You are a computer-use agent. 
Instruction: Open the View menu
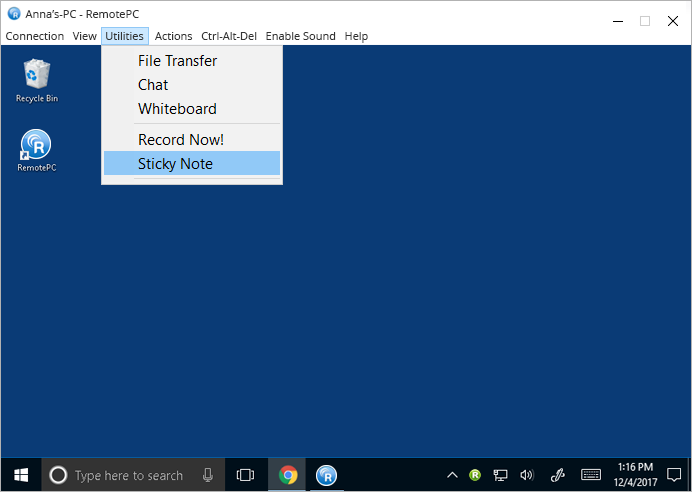coord(84,36)
